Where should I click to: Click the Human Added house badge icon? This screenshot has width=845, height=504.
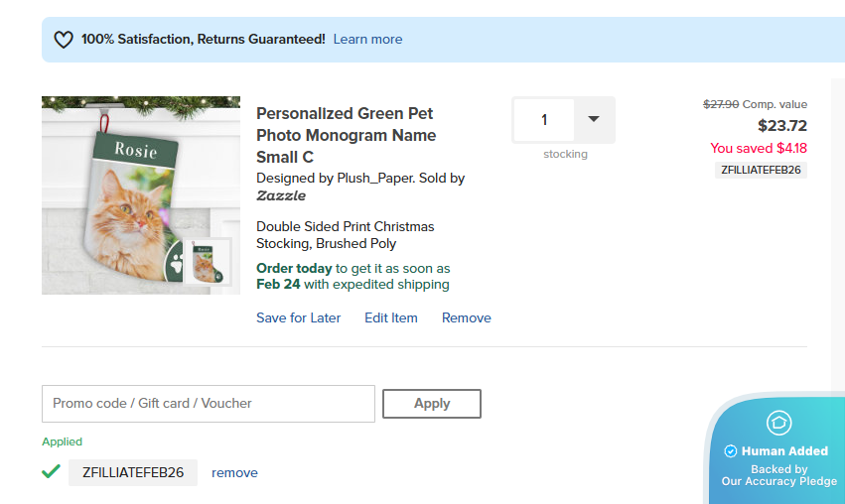coord(778,423)
